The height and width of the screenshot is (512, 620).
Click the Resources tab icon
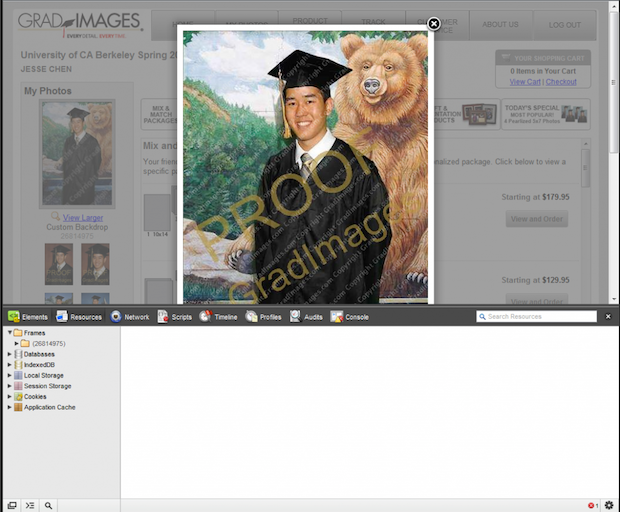62,316
